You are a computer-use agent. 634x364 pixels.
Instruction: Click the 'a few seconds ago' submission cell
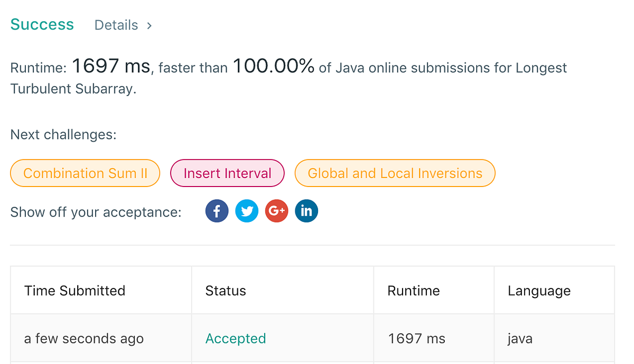tap(84, 339)
